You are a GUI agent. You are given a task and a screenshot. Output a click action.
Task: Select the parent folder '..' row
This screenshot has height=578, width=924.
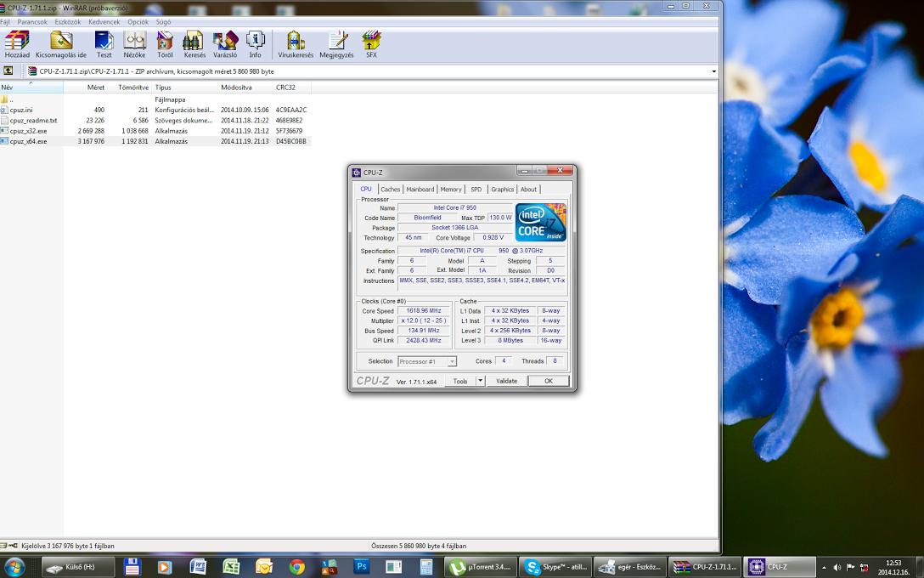[155, 99]
